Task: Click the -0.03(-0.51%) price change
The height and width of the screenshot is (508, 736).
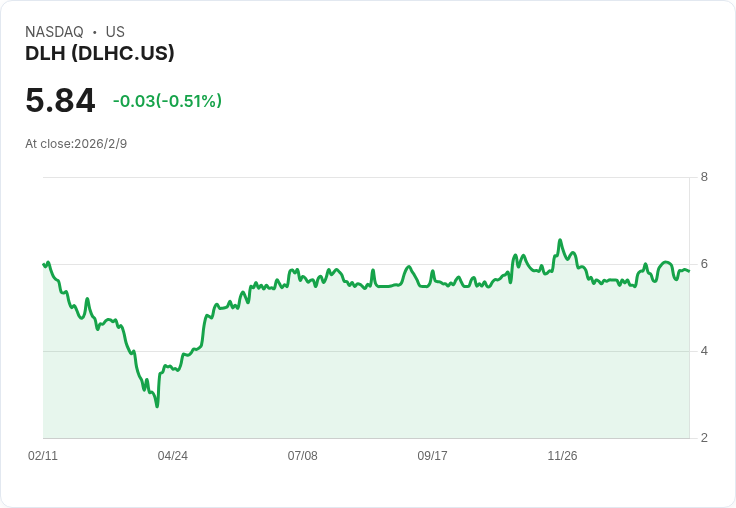Action: 167,101
